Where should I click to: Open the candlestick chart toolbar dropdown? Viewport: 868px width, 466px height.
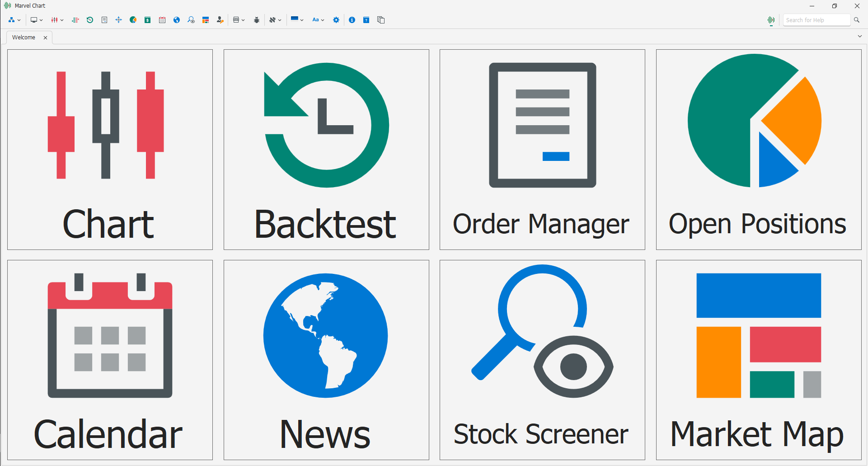click(x=57, y=20)
